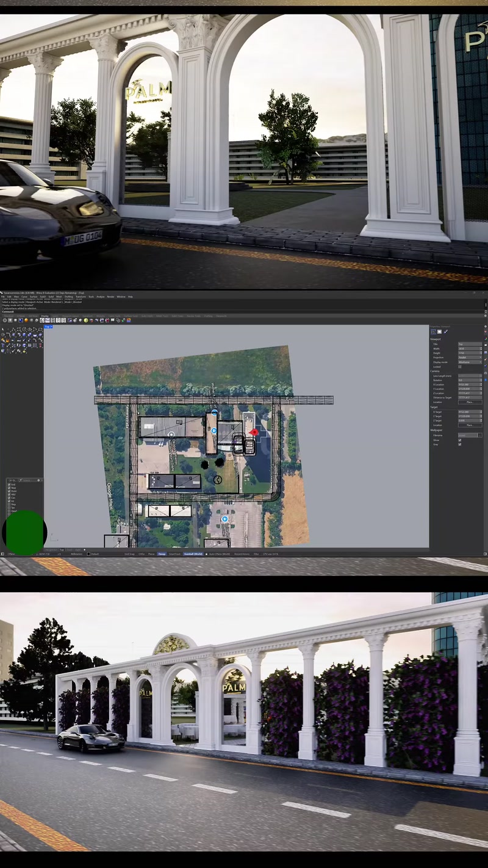Image resolution: width=488 pixels, height=868 pixels.
Task: Toggle Osnap in the status bar
Action: (x=162, y=554)
